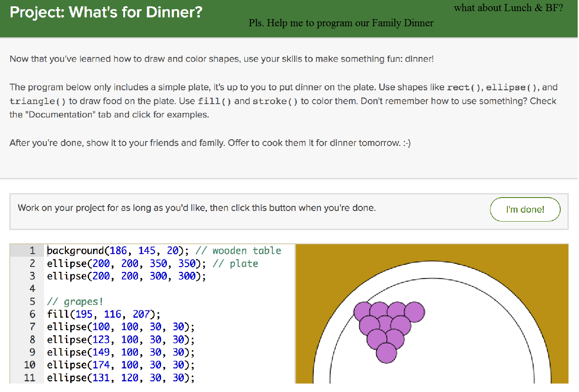Click code line ellipse(149, 100, 30, 30)
Image resolution: width=579 pixels, height=392 pixels.
(x=121, y=352)
